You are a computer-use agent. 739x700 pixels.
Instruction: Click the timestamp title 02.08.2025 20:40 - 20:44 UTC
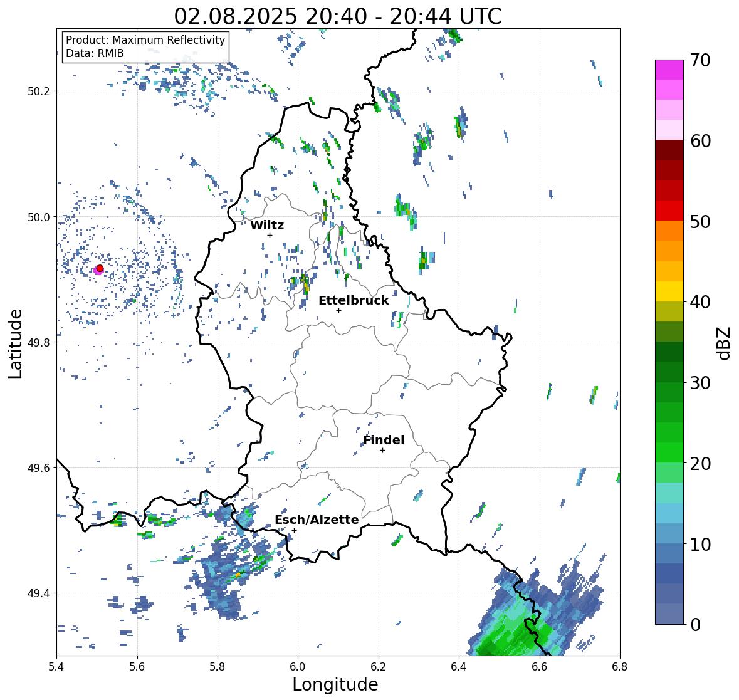point(338,16)
